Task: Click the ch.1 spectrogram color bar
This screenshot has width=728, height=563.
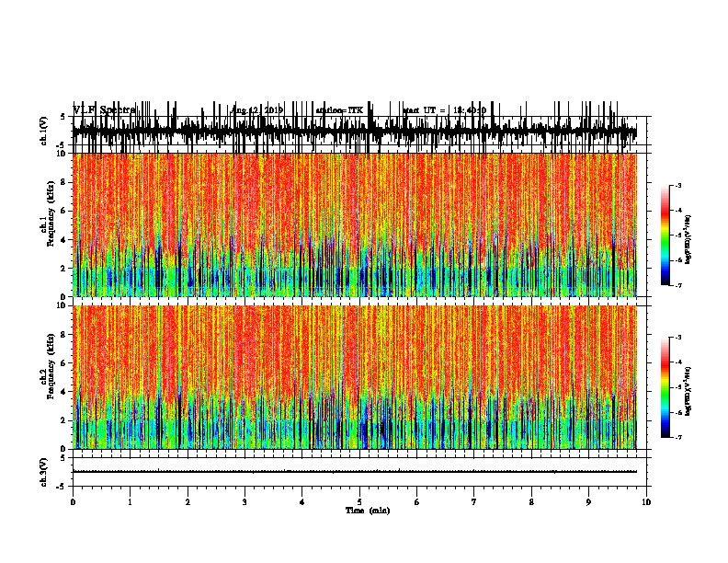Action: (x=665, y=236)
